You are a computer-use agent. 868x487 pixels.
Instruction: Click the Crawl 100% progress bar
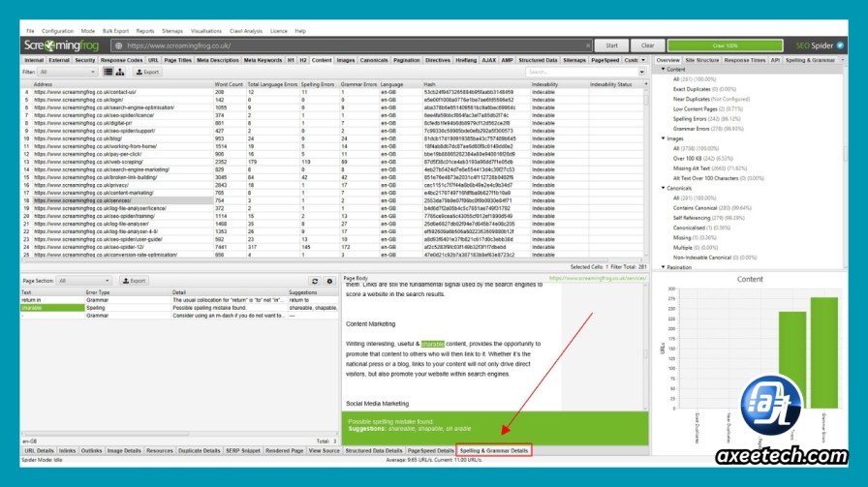click(x=725, y=46)
